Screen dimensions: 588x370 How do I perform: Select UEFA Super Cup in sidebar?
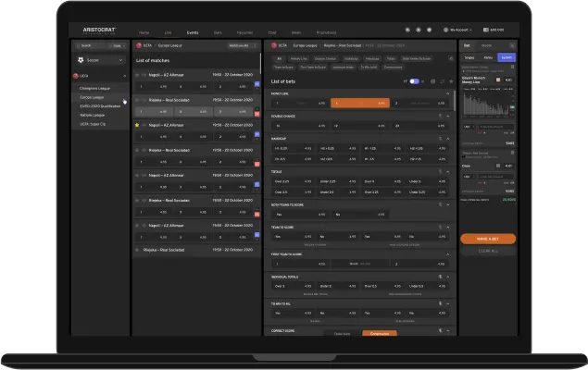(x=93, y=124)
